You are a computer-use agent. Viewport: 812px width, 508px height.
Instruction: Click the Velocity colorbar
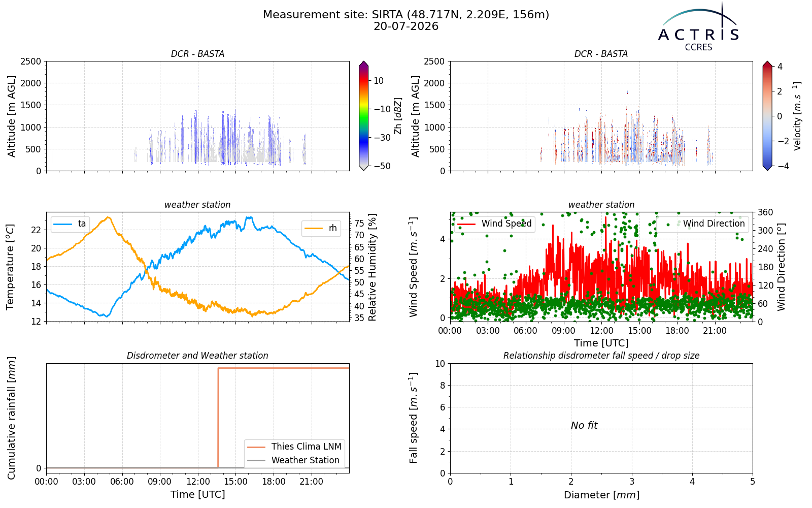[x=767, y=116]
